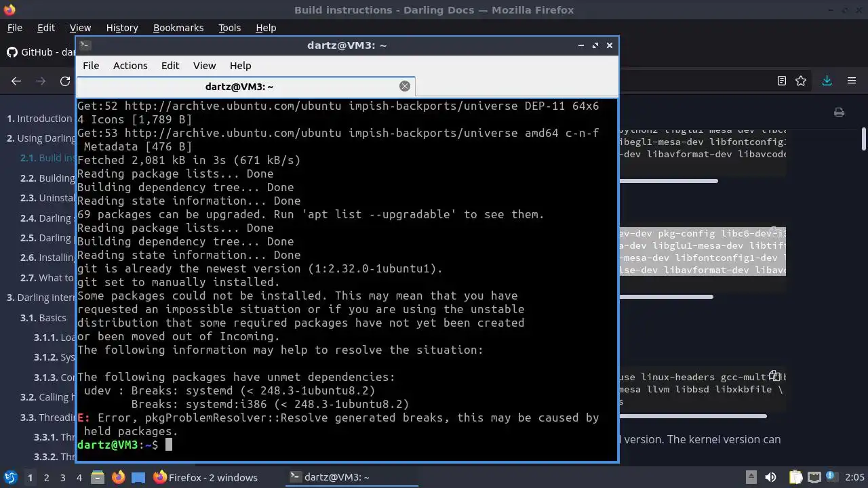Viewport: 868px width, 488px height.
Task: Open Firefox History menu
Action: [x=122, y=28]
